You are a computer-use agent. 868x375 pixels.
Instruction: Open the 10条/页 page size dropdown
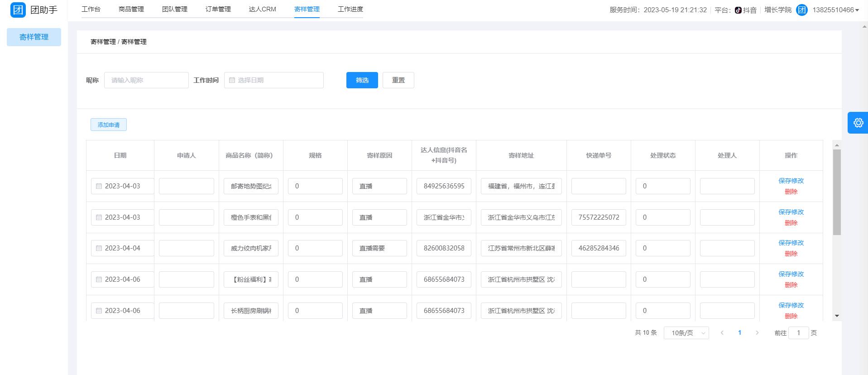coord(686,333)
